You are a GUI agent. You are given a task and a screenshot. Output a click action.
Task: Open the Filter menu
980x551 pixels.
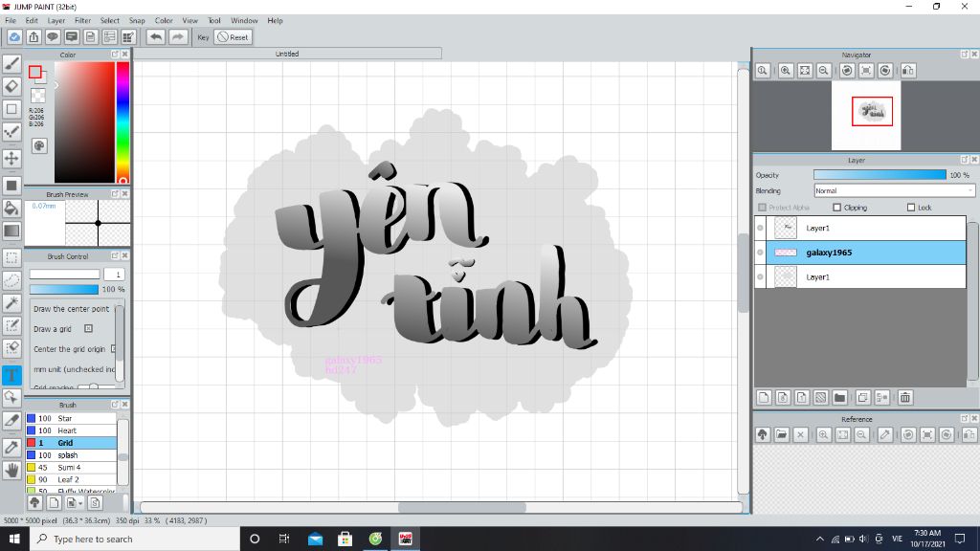coord(82,21)
